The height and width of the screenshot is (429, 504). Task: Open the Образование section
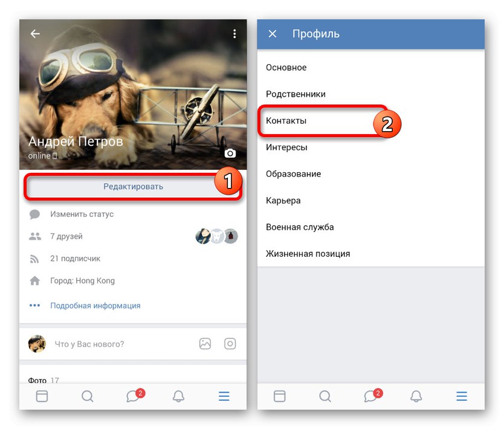370,174
